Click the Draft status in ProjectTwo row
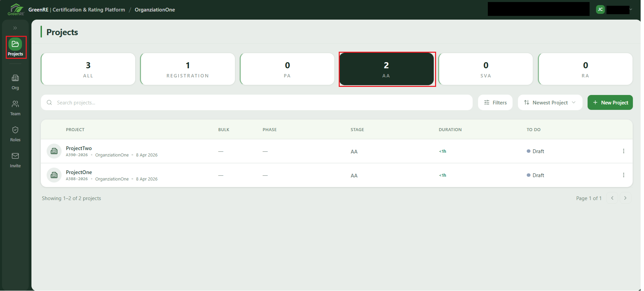The width and height of the screenshot is (644, 291). 535,151
